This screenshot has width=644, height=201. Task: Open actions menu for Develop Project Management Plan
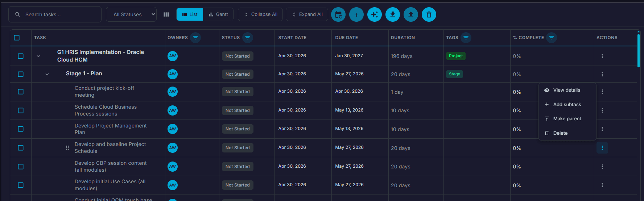pyautogui.click(x=602, y=129)
